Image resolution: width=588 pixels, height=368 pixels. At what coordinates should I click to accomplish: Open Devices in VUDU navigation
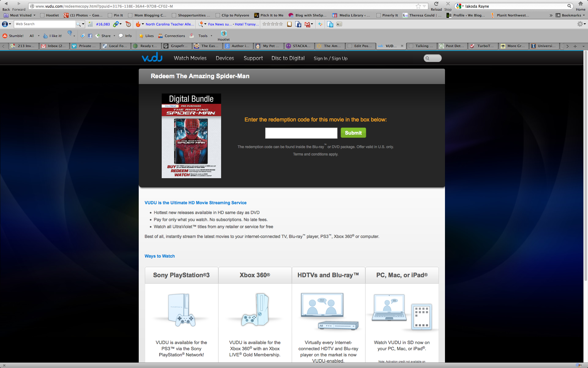[225, 58]
